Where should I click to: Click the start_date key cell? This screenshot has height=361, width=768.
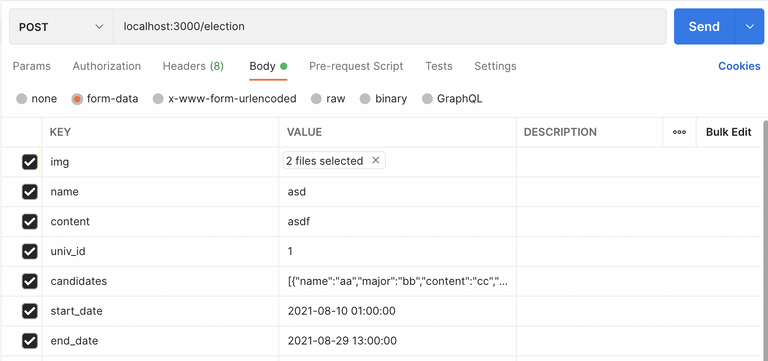[x=160, y=312]
